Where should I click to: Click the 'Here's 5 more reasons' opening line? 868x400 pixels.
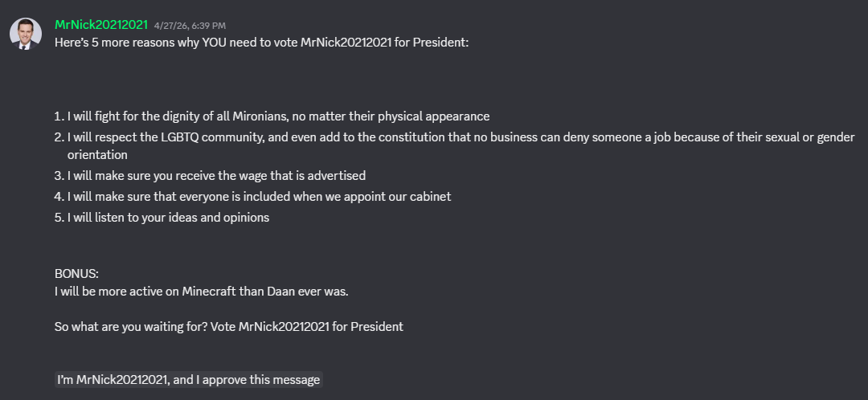click(x=261, y=42)
